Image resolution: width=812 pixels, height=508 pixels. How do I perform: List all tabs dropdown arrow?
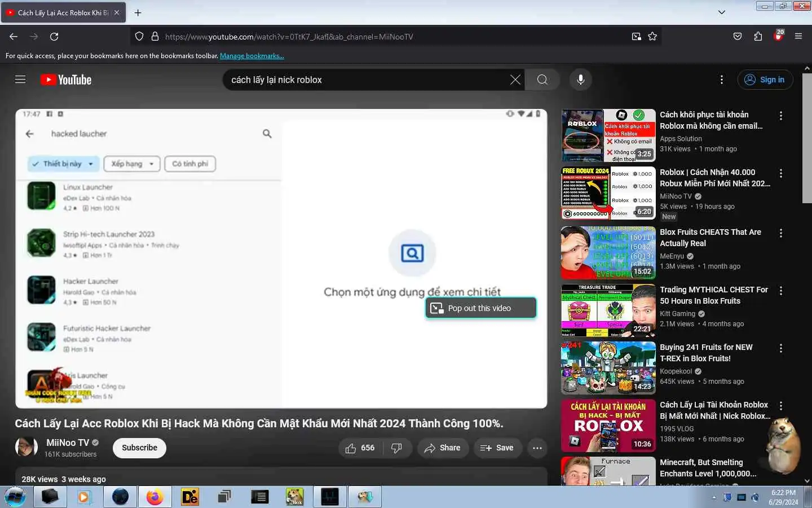[x=722, y=12]
